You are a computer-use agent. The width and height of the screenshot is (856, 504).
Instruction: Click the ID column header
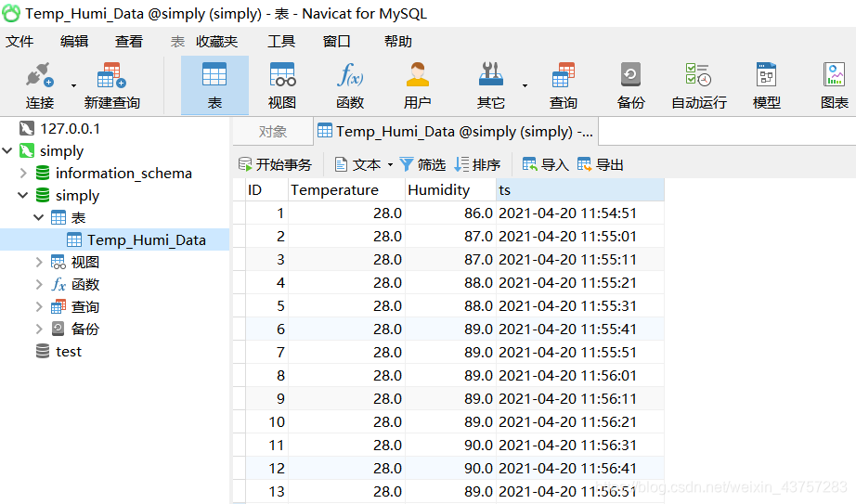(x=266, y=190)
